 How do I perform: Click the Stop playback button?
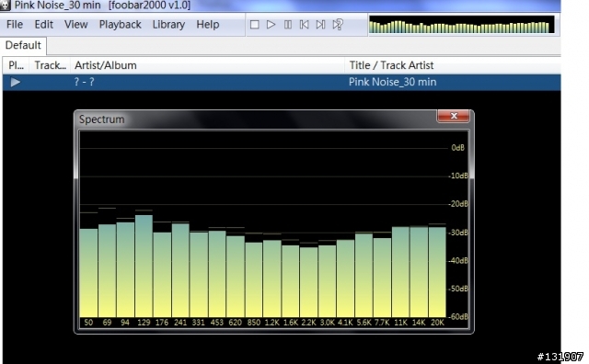(x=254, y=25)
